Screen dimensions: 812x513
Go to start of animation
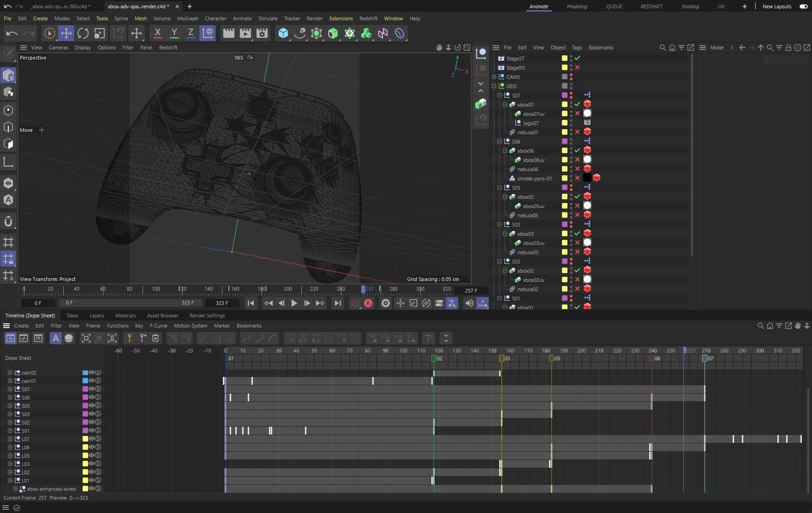[251, 303]
